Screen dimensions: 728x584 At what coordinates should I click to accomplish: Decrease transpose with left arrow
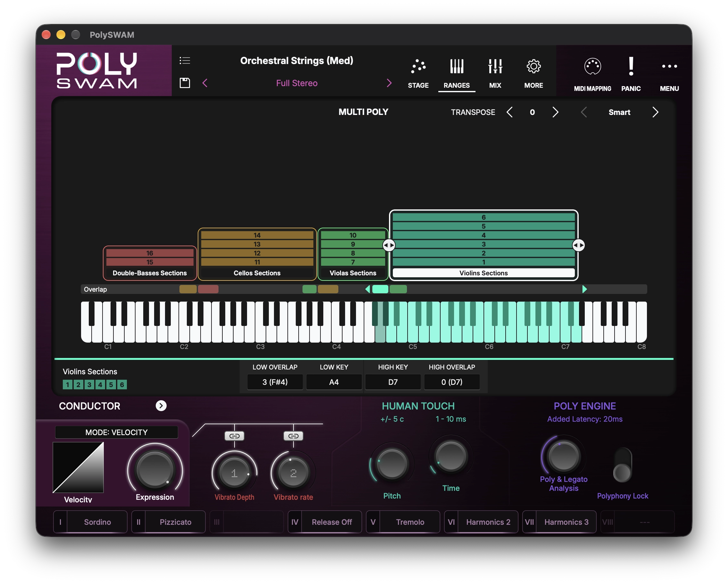509,112
